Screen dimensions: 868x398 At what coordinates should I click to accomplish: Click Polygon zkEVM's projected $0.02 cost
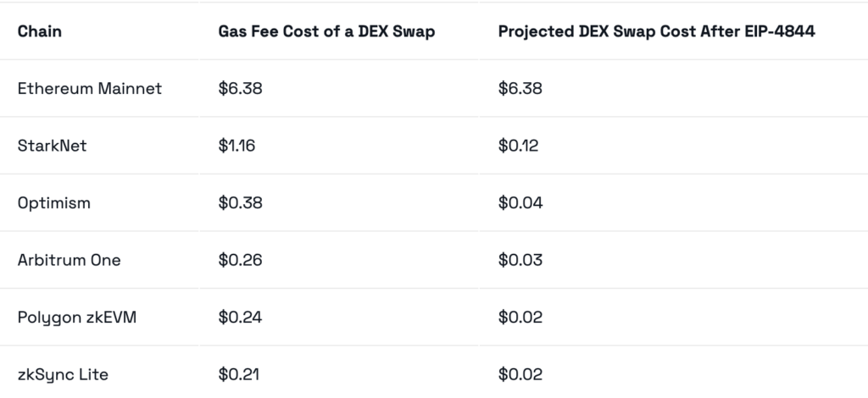tap(520, 318)
